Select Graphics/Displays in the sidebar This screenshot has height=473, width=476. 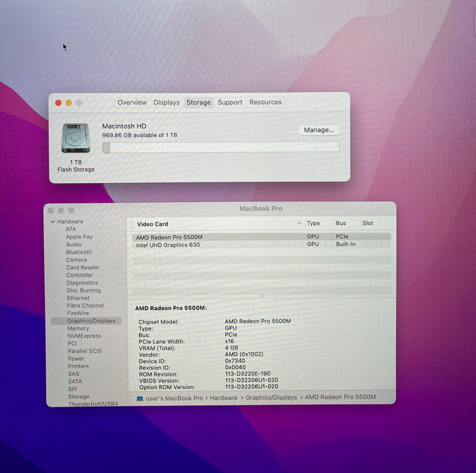(87, 321)
